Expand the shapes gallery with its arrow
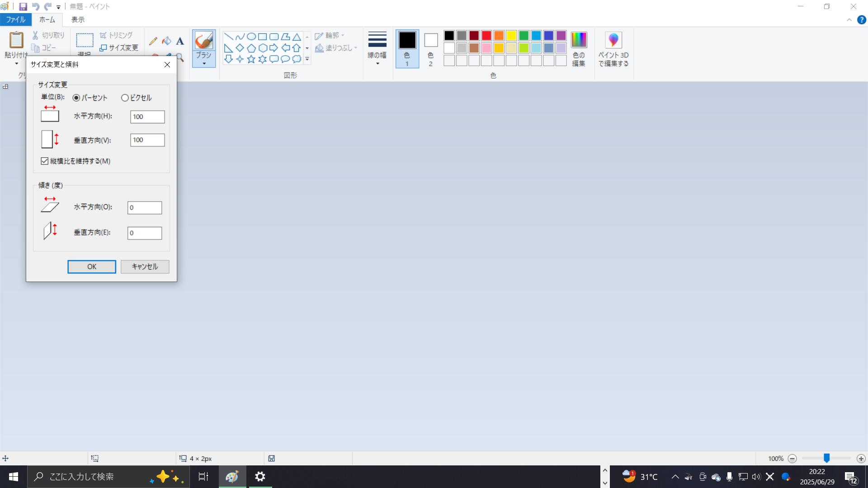This screenshot has width=868, height=488. click(307, 58)
